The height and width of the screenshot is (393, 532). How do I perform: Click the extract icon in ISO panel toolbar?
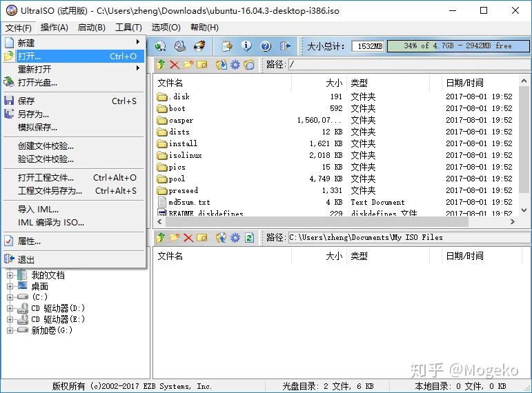221,64
